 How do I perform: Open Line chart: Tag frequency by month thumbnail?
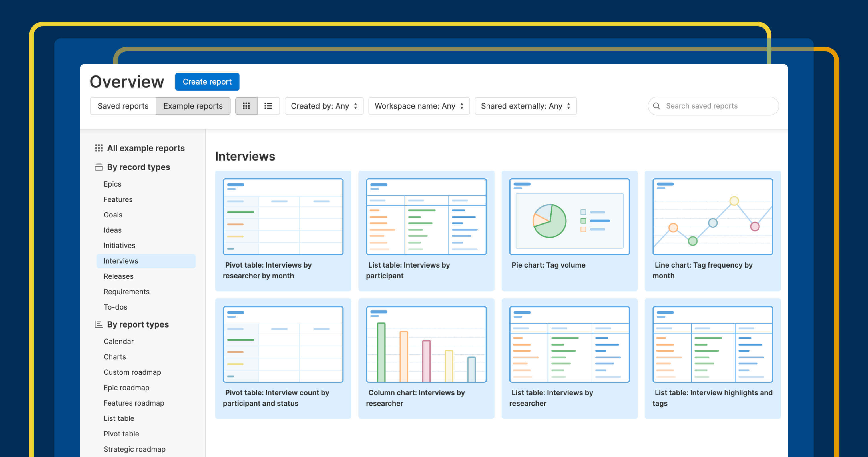click(713, 217)
